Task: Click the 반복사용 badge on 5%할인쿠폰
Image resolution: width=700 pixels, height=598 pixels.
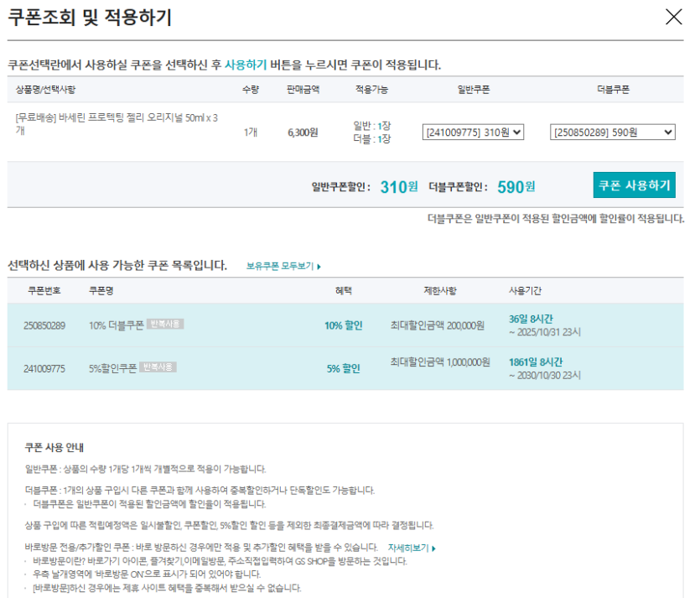Action: tap(158, 367)
